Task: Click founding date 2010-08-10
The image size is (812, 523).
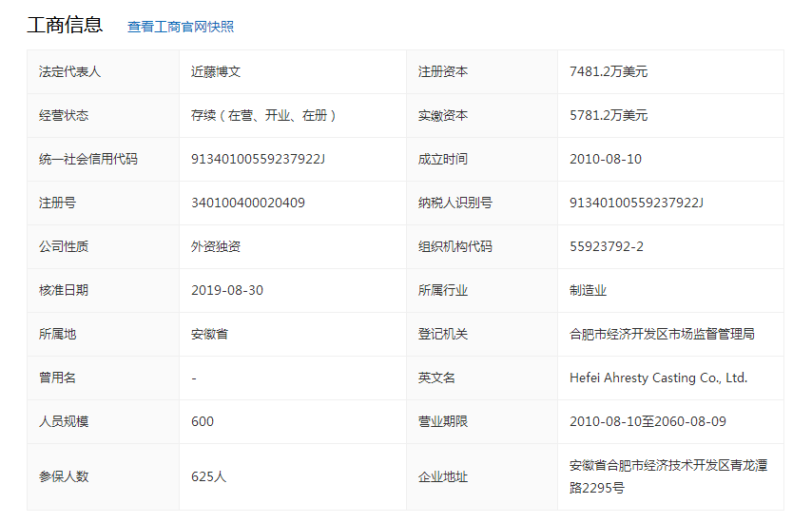Action: 606,159
